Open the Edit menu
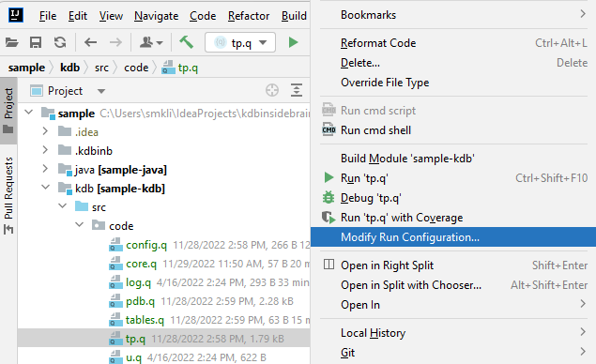Viewport: 596px width, 364px height. [78, 16]
